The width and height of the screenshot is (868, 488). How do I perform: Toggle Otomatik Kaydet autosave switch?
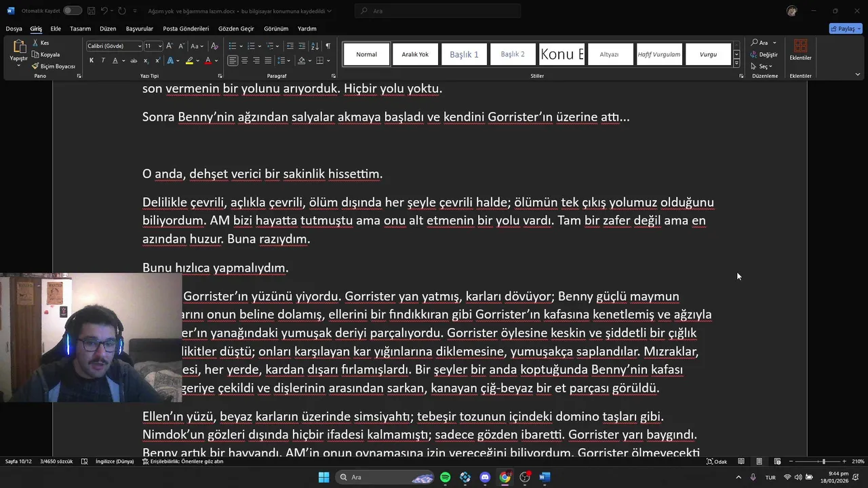click(73, 11)
